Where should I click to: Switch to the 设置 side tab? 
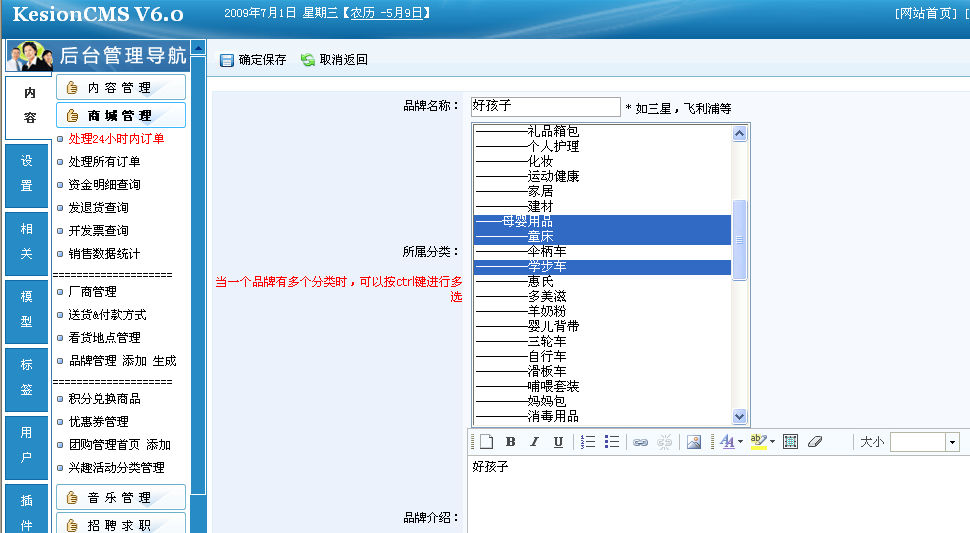tap(27, 176)
